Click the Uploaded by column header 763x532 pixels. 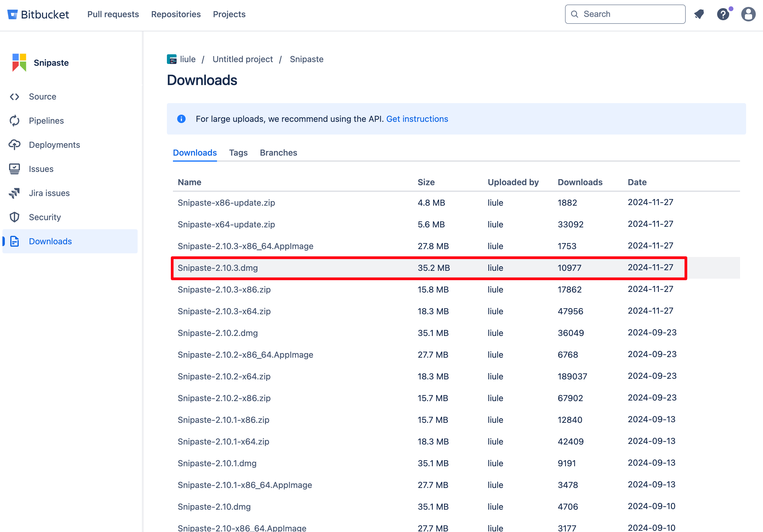pyautogui.click(x=513, y=182)
